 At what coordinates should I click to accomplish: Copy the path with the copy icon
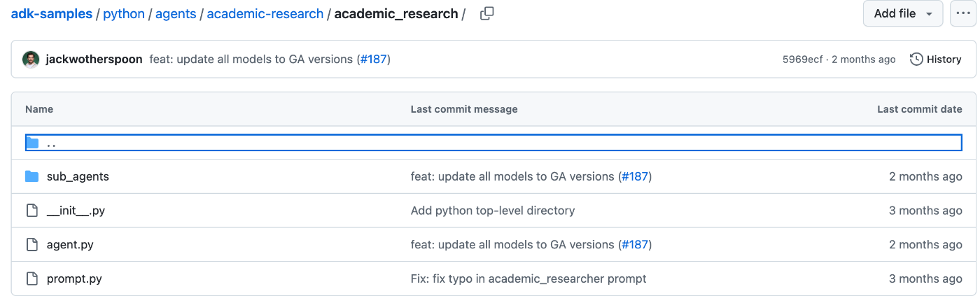[x=487, y=13]
